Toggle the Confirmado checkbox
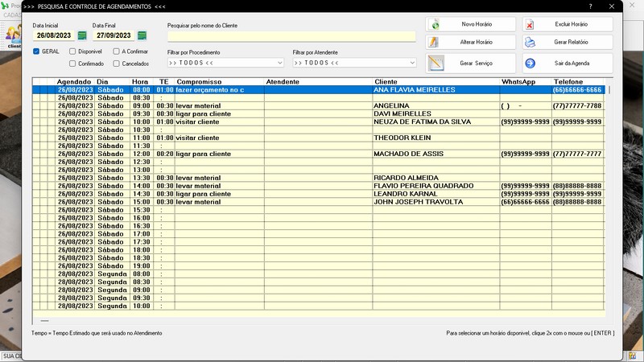 point(72,64)
